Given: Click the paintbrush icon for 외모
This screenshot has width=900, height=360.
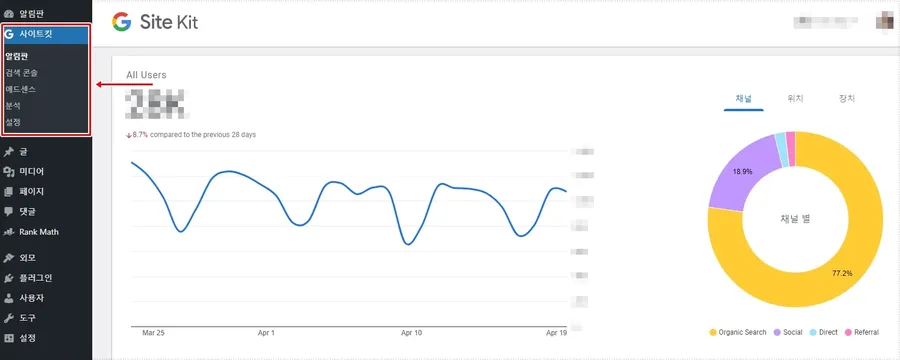Looking at the screenshot, I should click(8, 258).
